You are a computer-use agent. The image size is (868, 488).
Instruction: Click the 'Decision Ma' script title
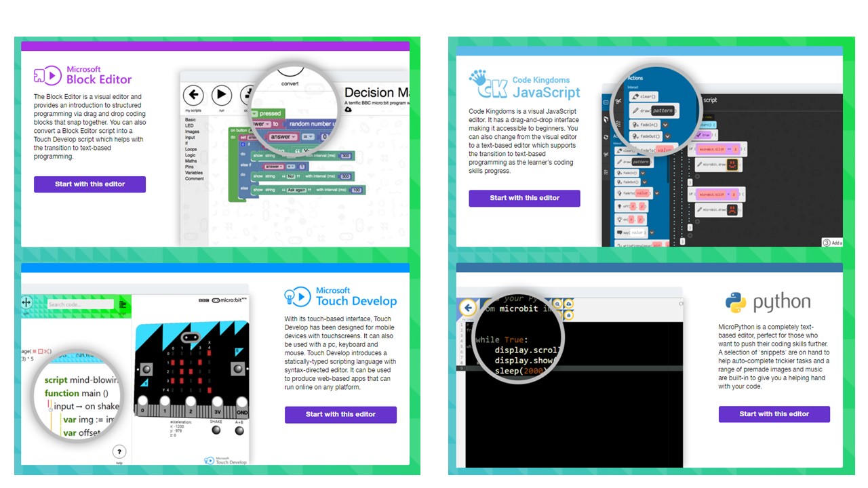[x=377, y=93]
